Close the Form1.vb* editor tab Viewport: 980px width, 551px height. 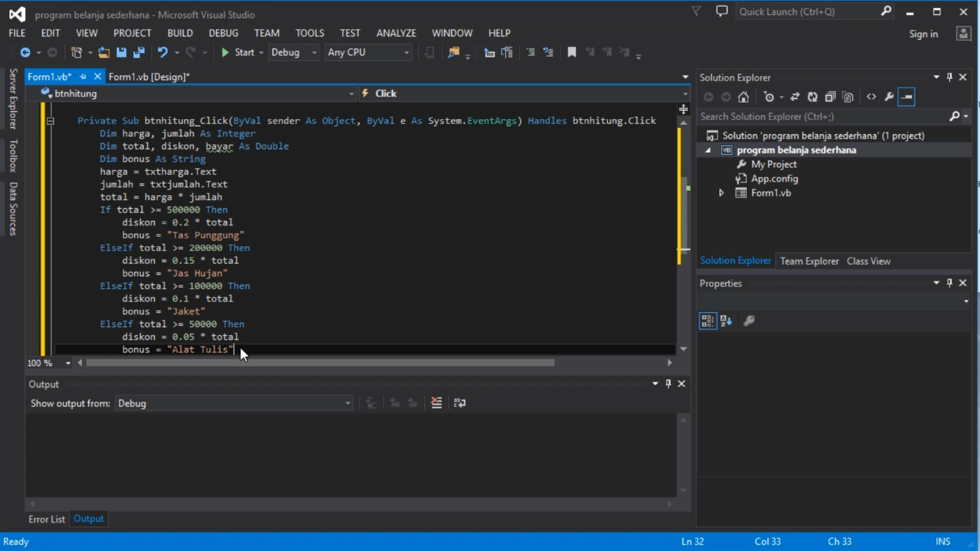98,77
